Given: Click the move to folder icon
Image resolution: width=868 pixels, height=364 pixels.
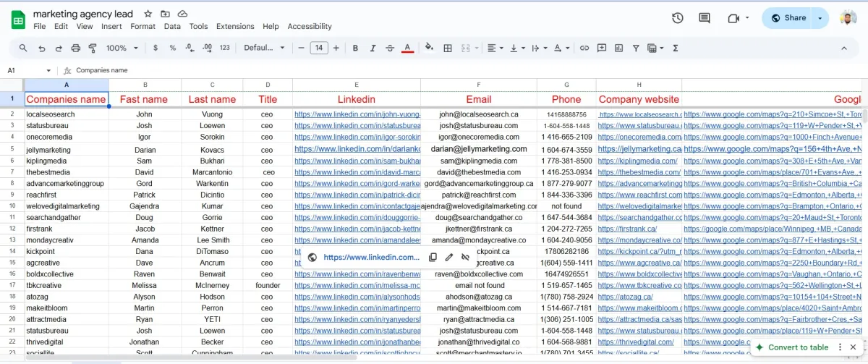Looking at the screenshot, I should tap(166, 14).
